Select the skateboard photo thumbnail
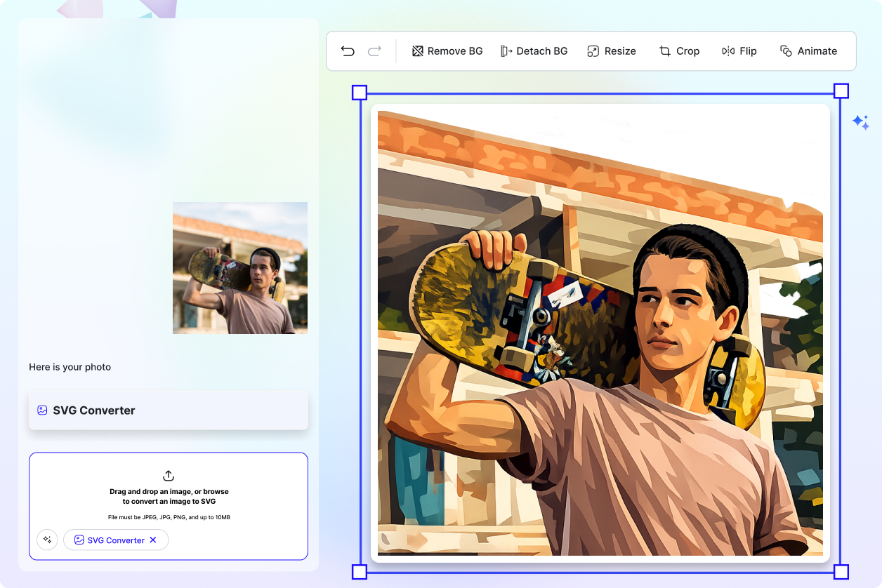 point(239,268)
